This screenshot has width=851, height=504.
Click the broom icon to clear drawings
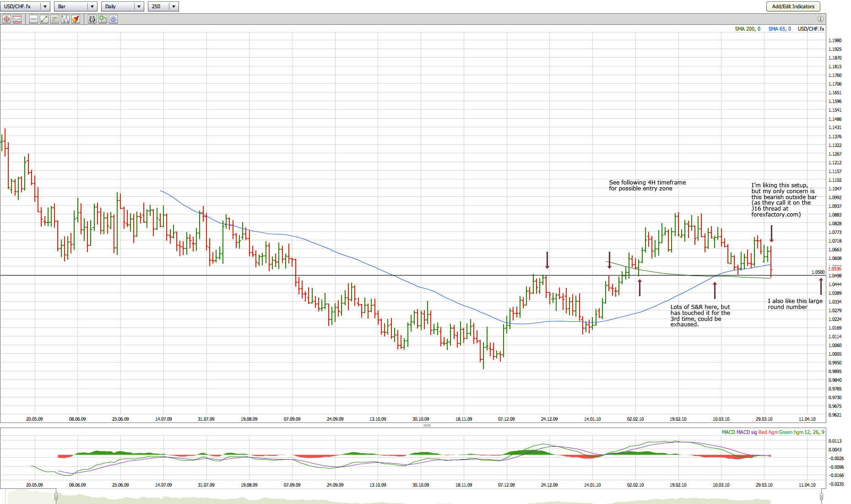(x=76, y=19)
